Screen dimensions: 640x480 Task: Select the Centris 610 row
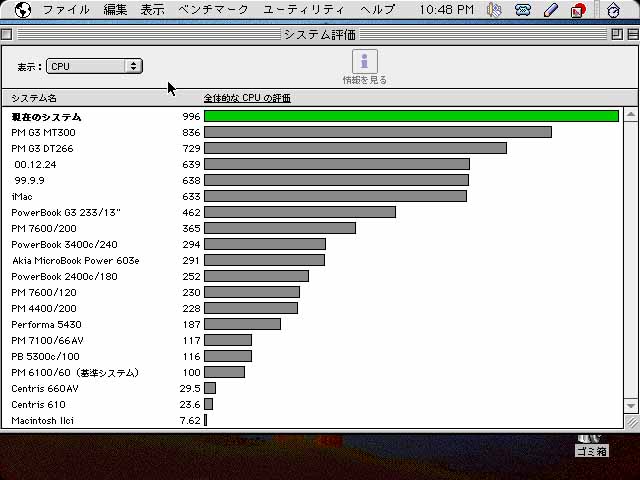(x=312, y=404)
